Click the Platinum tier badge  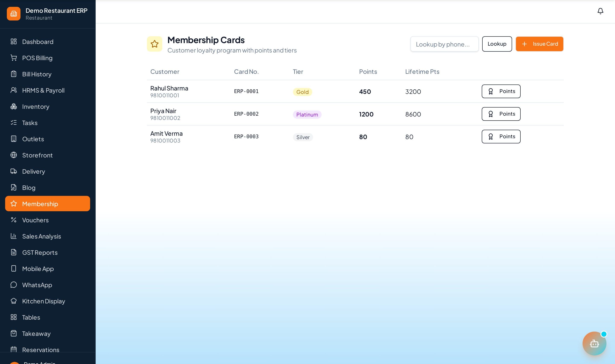coord(307,114)
